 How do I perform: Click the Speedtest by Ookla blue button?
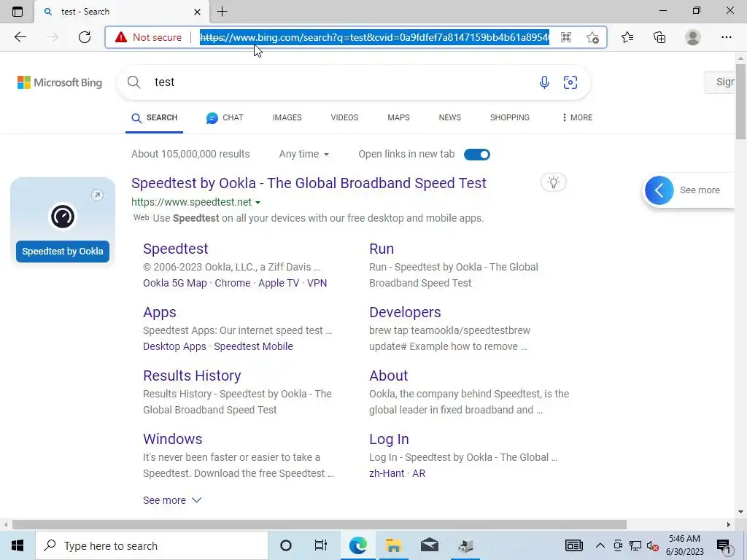[63, 252]
